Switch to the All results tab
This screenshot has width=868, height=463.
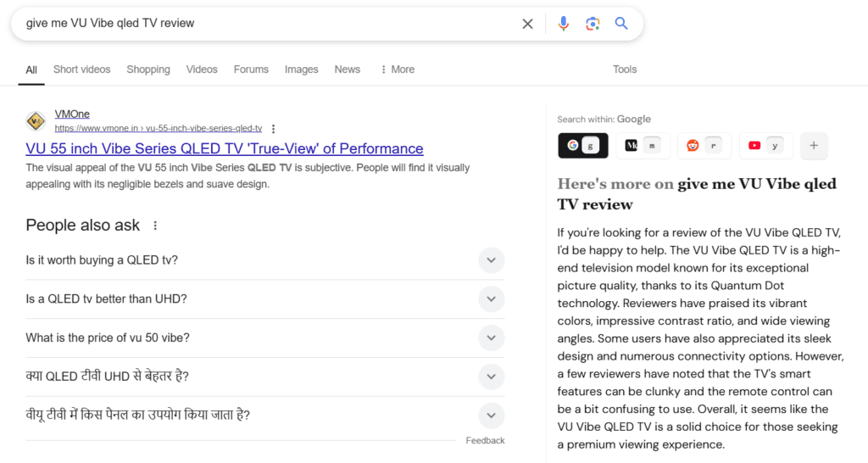click(31, 70)
